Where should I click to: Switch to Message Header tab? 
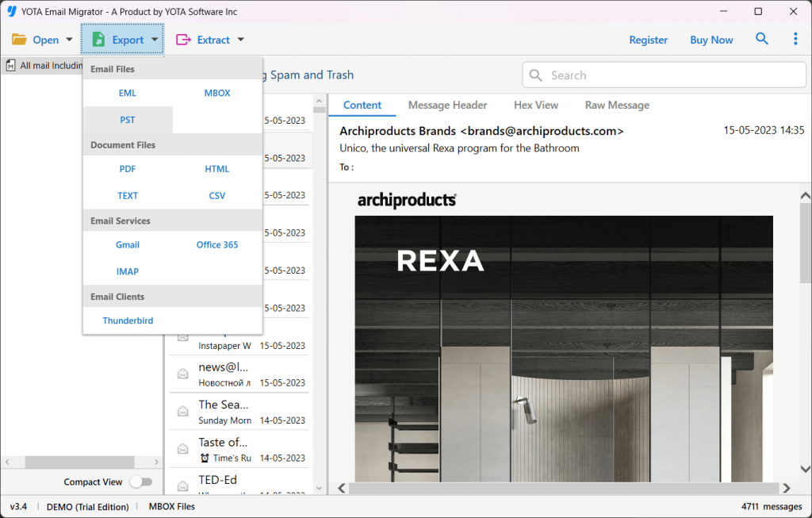point(447,106)
